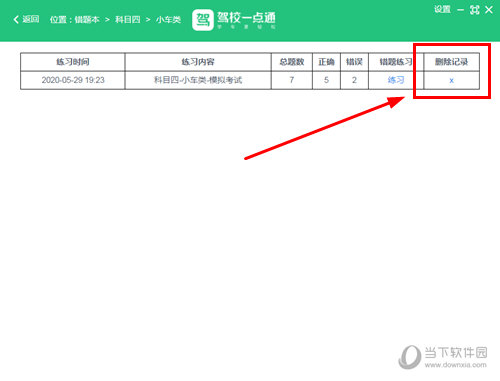Minimize the application window

tap(460, 10)
